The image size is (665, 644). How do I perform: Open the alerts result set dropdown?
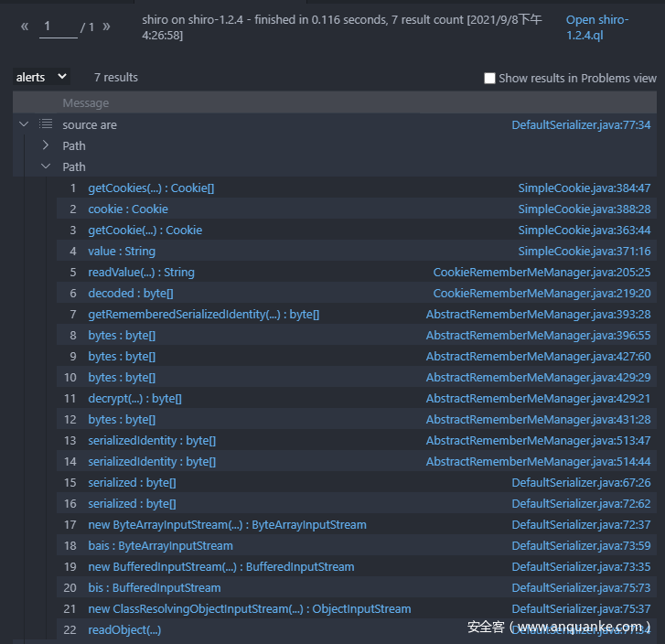click(x=41, y=77)
